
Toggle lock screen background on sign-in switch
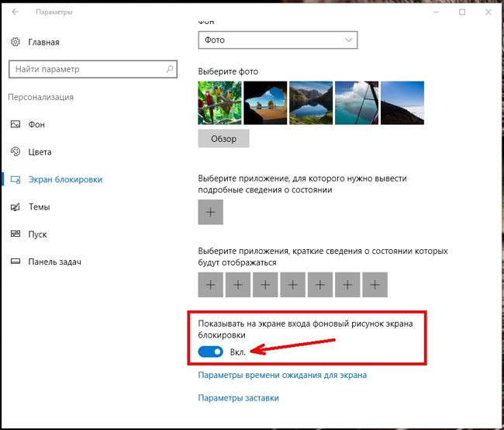pos(211,352)
